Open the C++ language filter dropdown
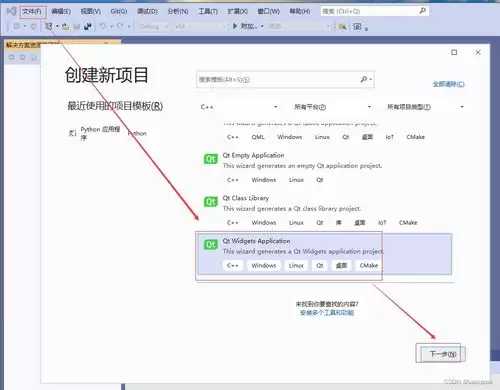 [239, 107]
